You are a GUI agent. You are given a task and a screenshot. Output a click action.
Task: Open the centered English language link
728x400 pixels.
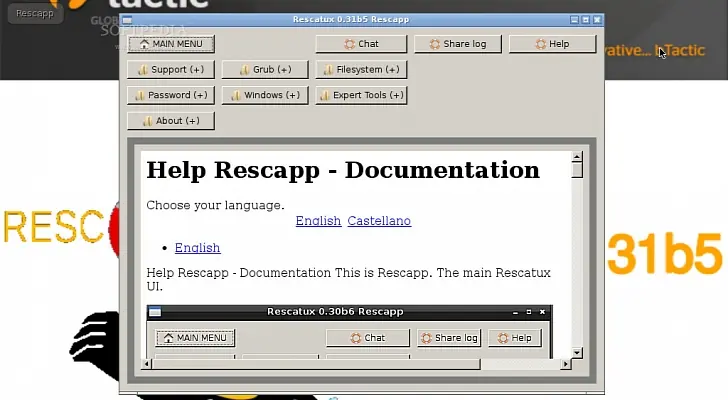point(318,221)
